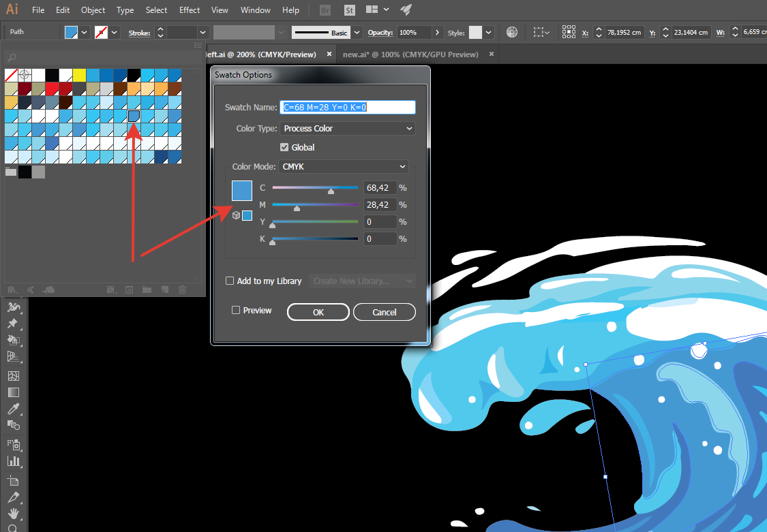This screenshot has width=767, height=532.
Task: Click the Recolor Artwork wheel icon
Action: (511, 32)
